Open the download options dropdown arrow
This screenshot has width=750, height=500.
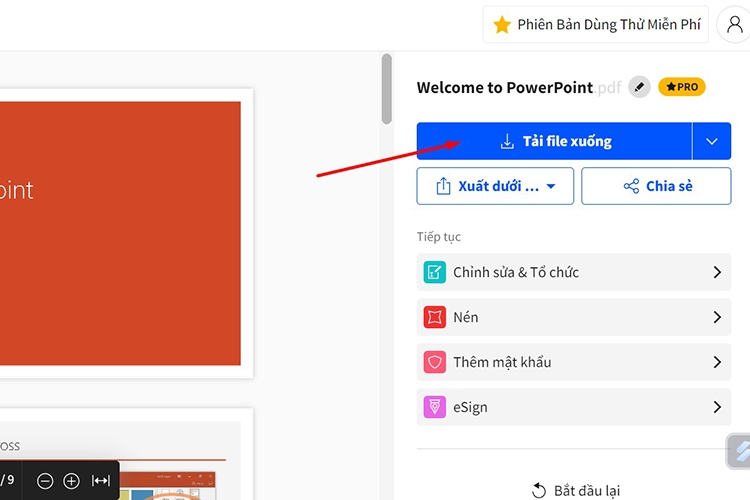[712, 141]
